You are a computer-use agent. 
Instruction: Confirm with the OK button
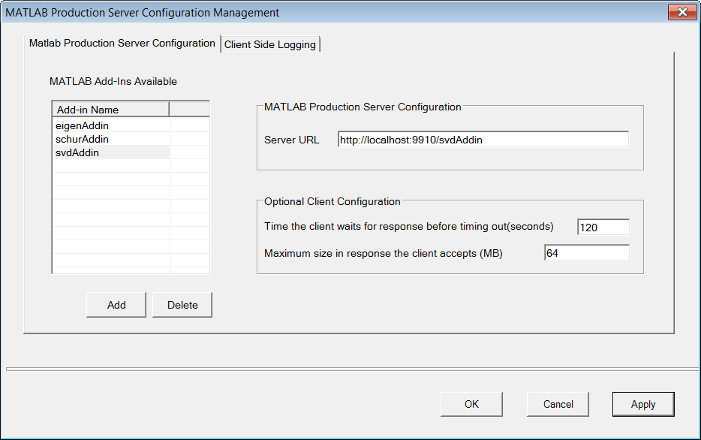tap(472, 404)
